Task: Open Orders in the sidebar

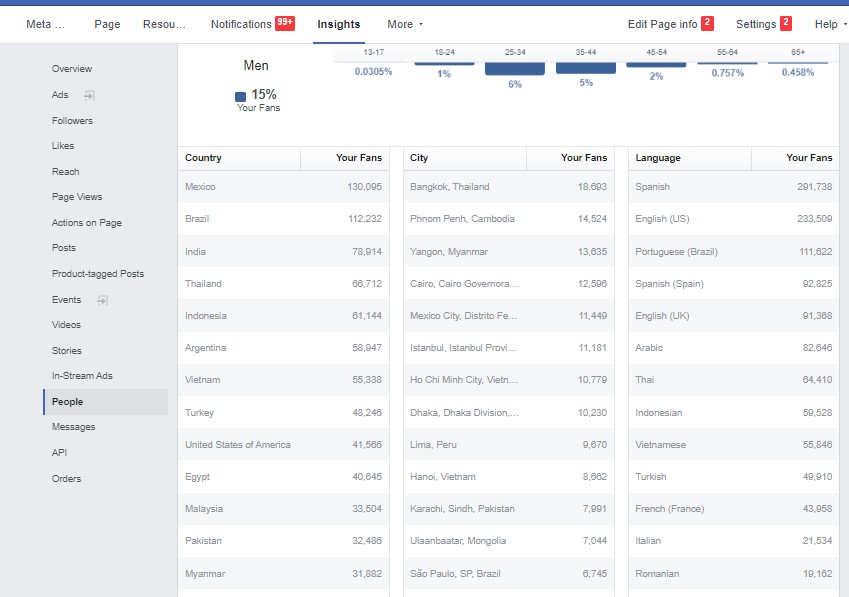Action: [x=66, y=478]
